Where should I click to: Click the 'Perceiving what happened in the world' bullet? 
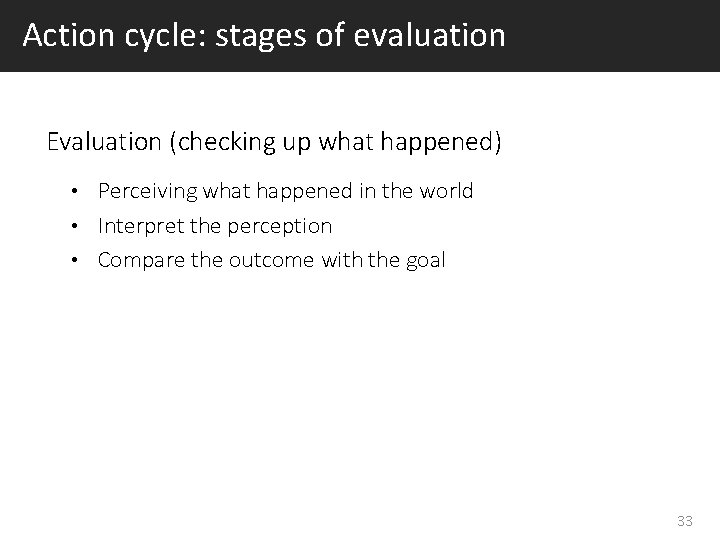(285, 191)
